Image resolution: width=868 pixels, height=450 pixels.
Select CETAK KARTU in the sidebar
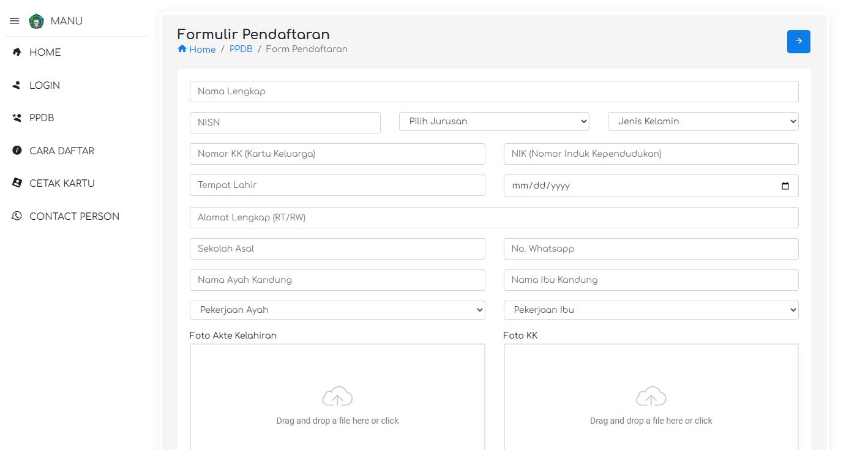coord(62,184)
